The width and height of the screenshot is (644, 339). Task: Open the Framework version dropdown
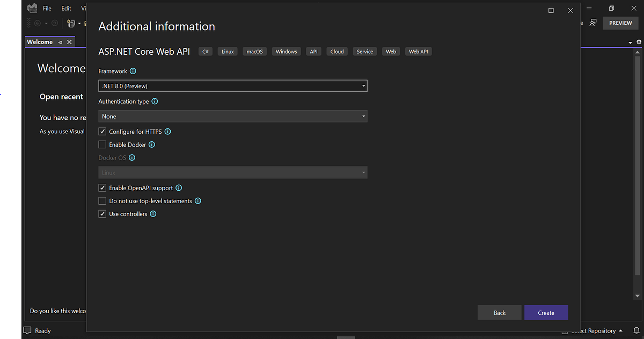click(363, 85)
